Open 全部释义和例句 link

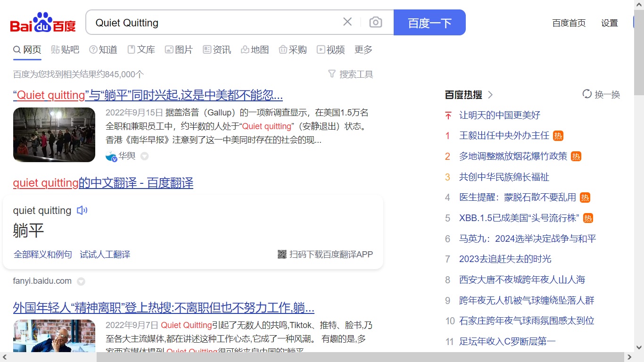(43, 255)
